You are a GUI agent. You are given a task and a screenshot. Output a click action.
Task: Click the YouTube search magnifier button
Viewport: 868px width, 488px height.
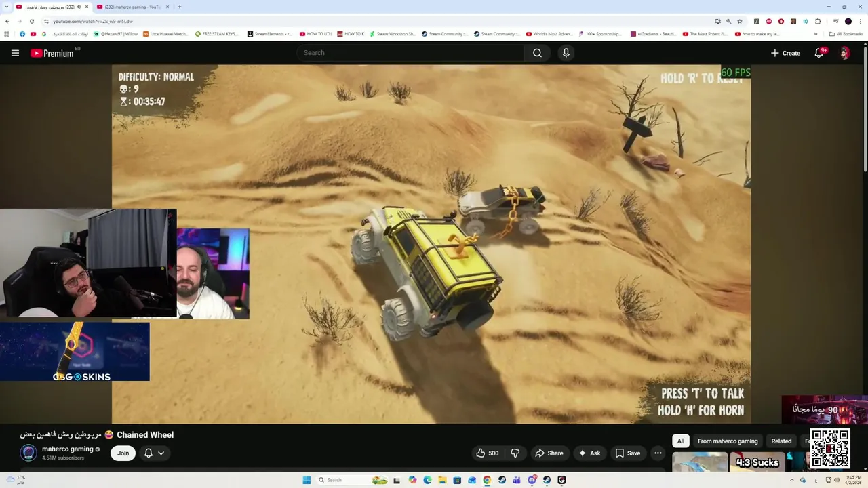tap(537, 53)
